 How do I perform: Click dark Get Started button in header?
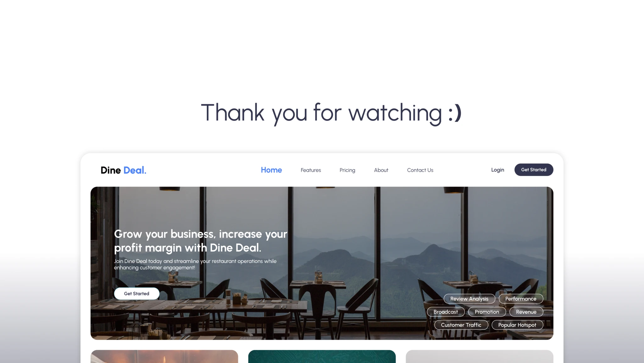click(x=534, y=170)
